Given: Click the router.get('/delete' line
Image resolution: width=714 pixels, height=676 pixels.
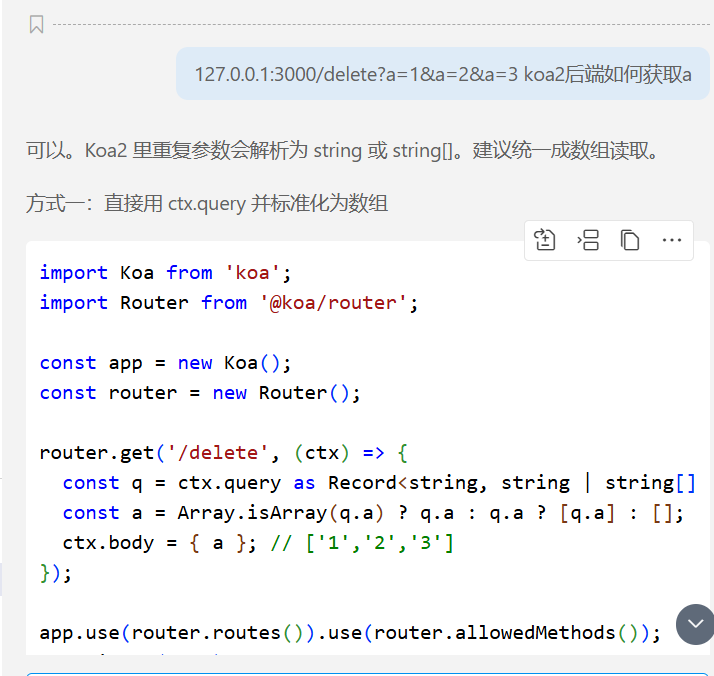Looking at the screenshot, I should tap(224, 453).
